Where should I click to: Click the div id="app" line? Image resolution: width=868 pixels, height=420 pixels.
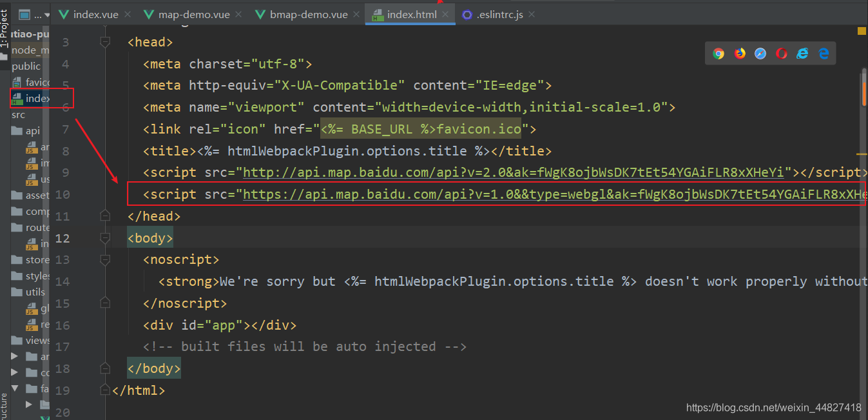coord(220,325)
